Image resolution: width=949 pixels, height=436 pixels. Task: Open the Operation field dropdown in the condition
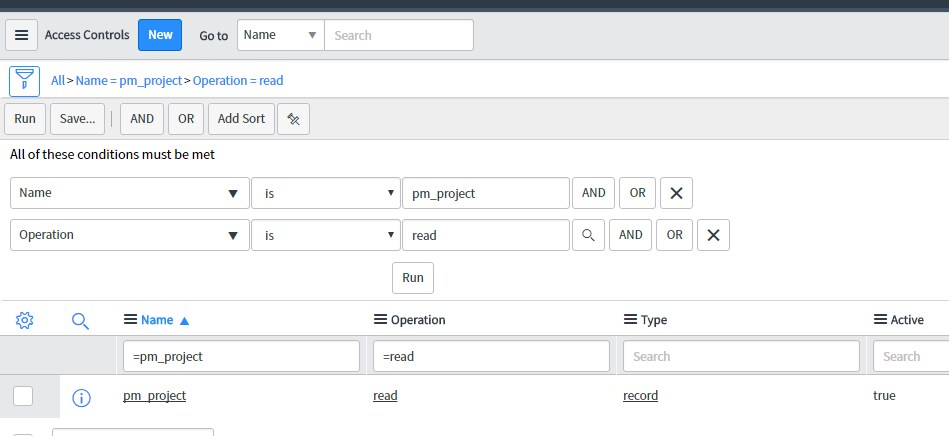tap(130, 235)
